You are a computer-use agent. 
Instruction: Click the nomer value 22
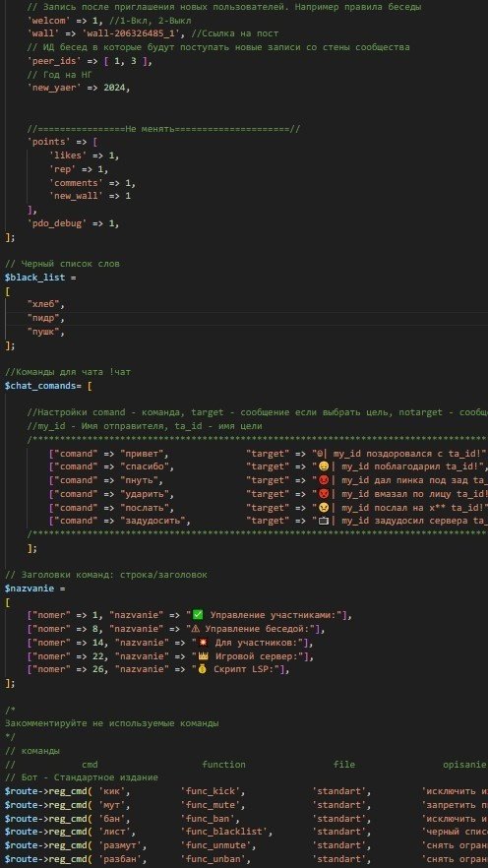[98, 656]
